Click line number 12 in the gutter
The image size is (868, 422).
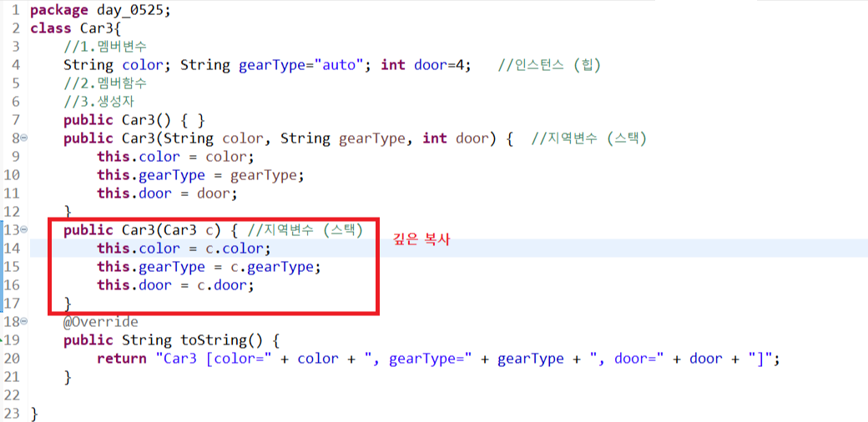pyautogui.click(x=11, y=212)
